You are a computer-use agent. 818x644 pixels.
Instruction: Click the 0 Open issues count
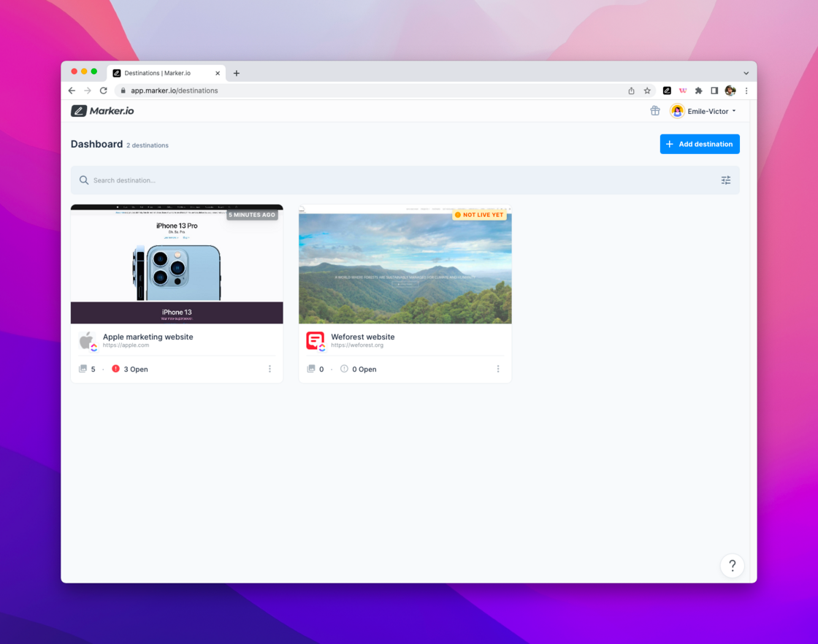(x=364, y=369)
